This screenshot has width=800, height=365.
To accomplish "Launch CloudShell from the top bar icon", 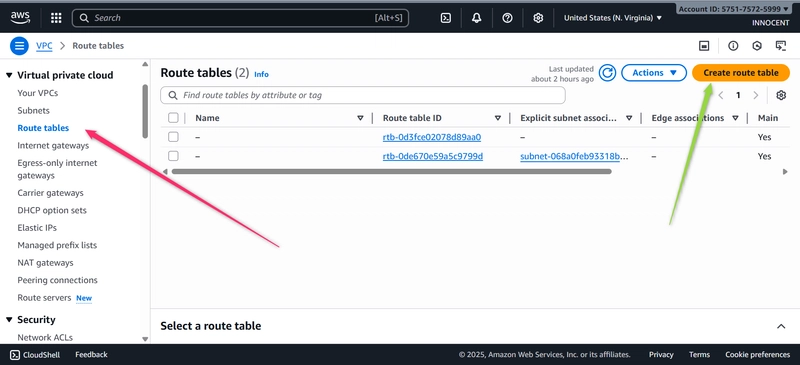I will [x=445, y=18].
